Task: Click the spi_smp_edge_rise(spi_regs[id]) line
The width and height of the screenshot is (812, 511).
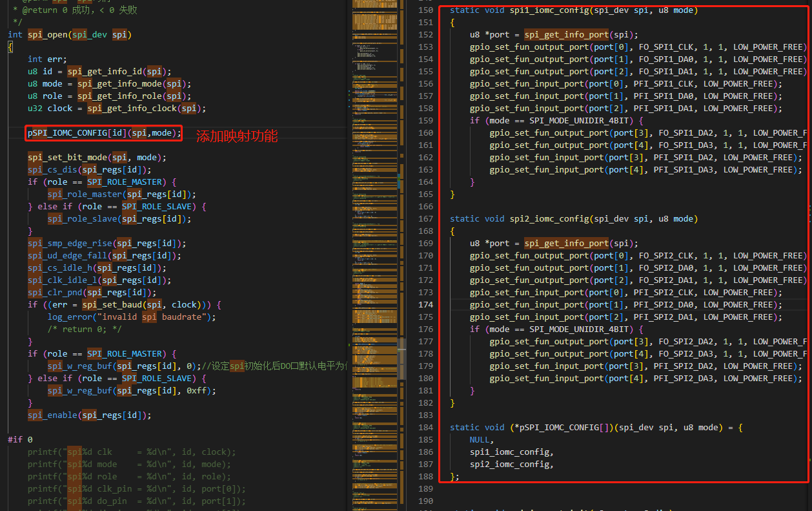Action: pos(107,244)
